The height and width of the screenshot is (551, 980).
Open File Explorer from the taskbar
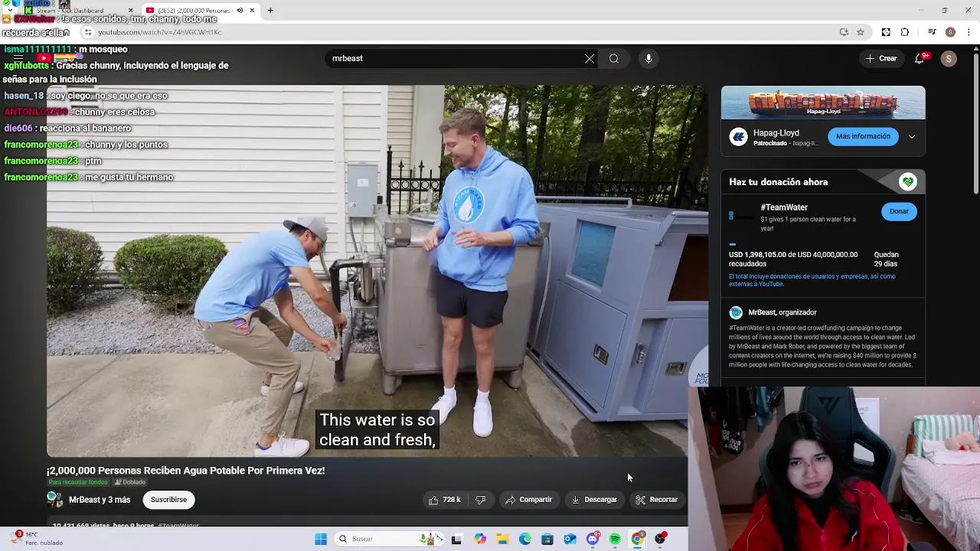point(502,539)
